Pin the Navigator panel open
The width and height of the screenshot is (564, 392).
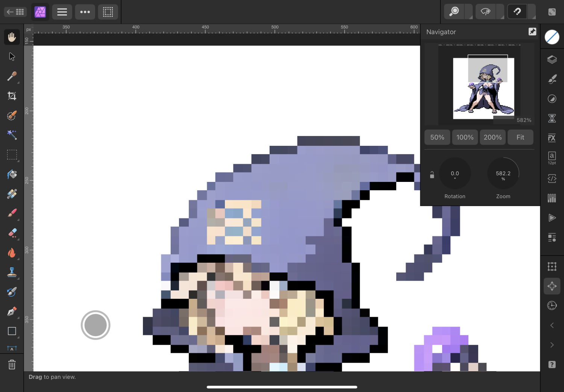pyautogui.click(x=532, y=32)
